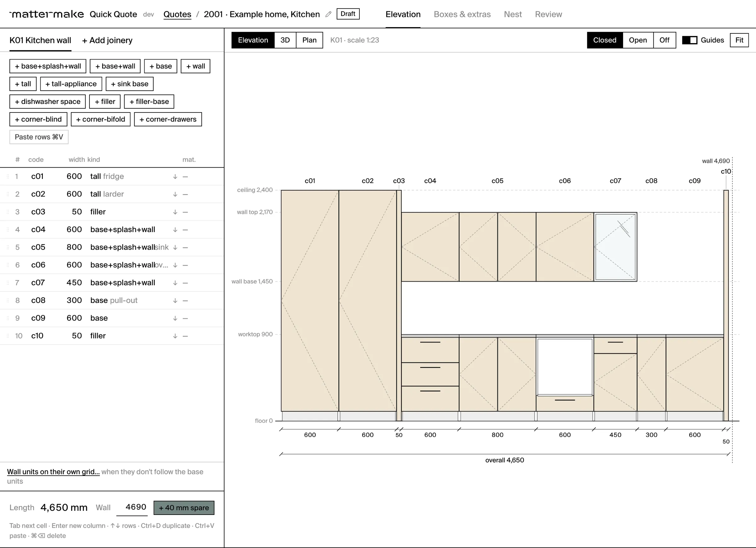The image size is (756, 548).
Task: Grab the drag handle of row 1
Action: 8,176
